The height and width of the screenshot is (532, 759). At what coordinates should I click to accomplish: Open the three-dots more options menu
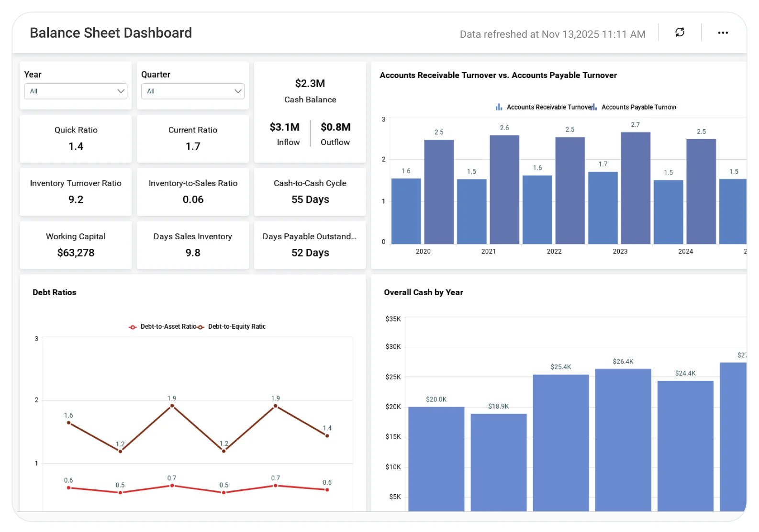click(x=723, y=33)
